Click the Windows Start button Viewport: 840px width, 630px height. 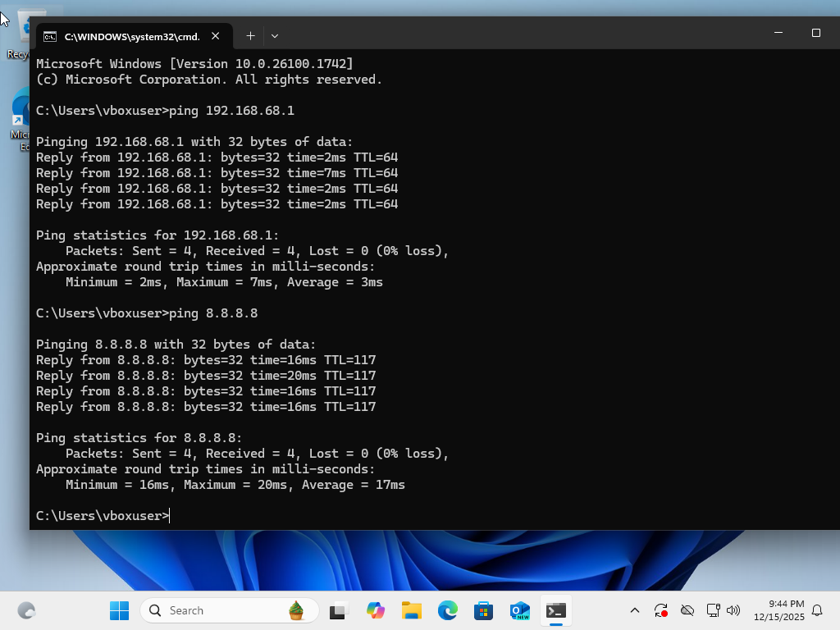point(119,610)
